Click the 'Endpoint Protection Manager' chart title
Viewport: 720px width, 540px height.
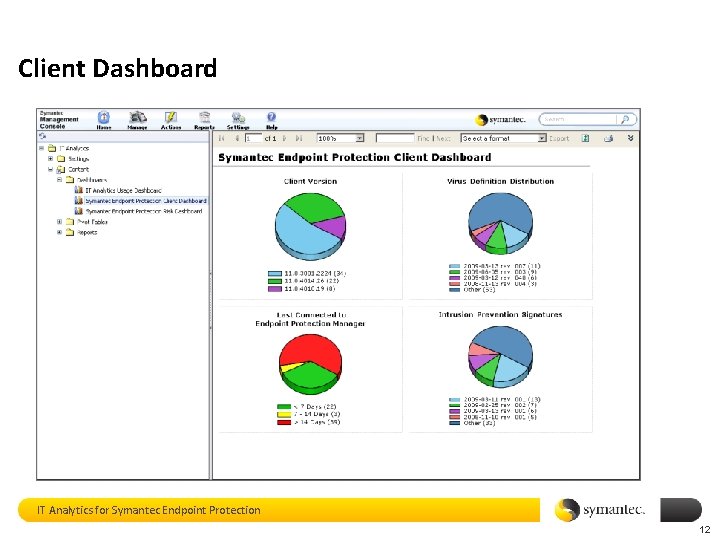pyautogui.click(x=310, y=324)
